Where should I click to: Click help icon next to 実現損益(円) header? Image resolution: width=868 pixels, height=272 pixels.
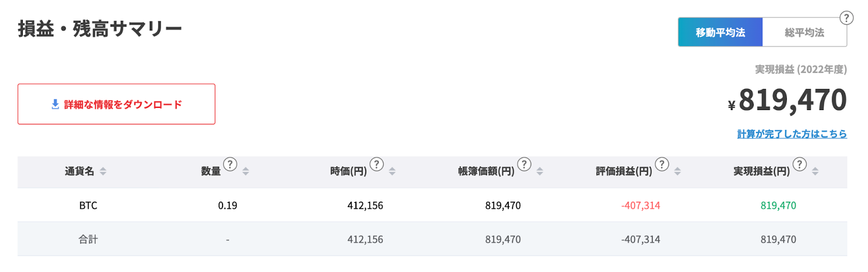[x=799, y=164]
